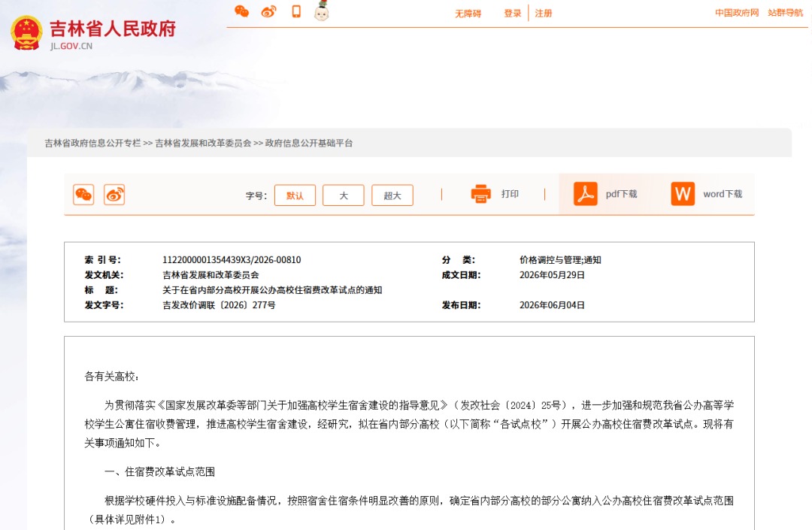Click the pdf download icon
812x530 pixels.
(586, 194)
